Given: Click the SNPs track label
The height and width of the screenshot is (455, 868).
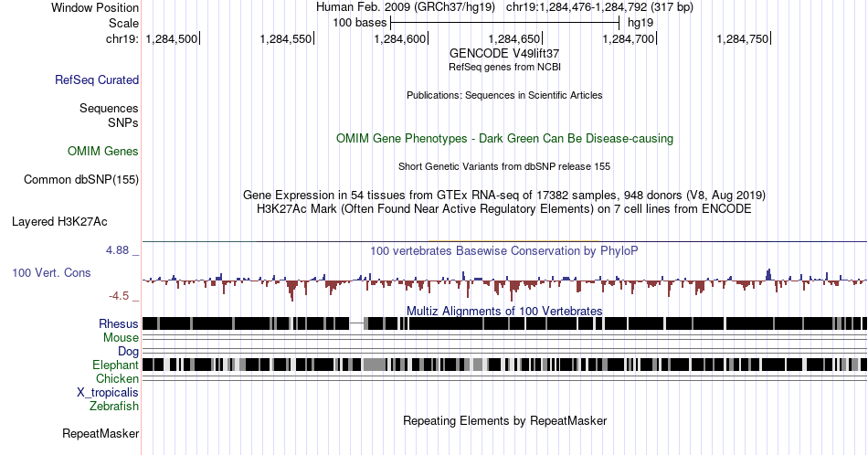Looking at the screenshot, I should coord(123,122).
